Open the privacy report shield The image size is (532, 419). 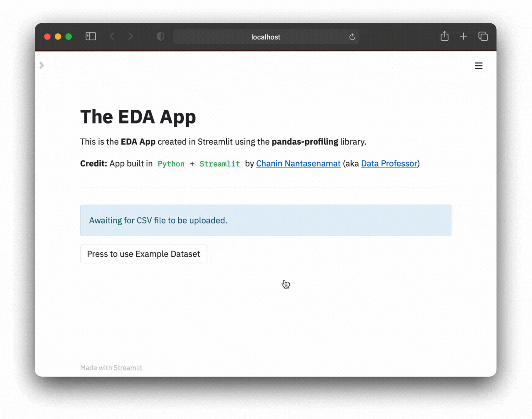[x=160, y=37]
